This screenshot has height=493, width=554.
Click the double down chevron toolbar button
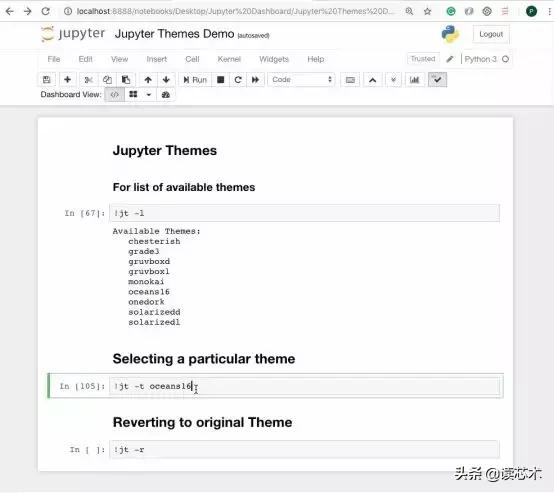pyautogui.click(x=393, y=80)
